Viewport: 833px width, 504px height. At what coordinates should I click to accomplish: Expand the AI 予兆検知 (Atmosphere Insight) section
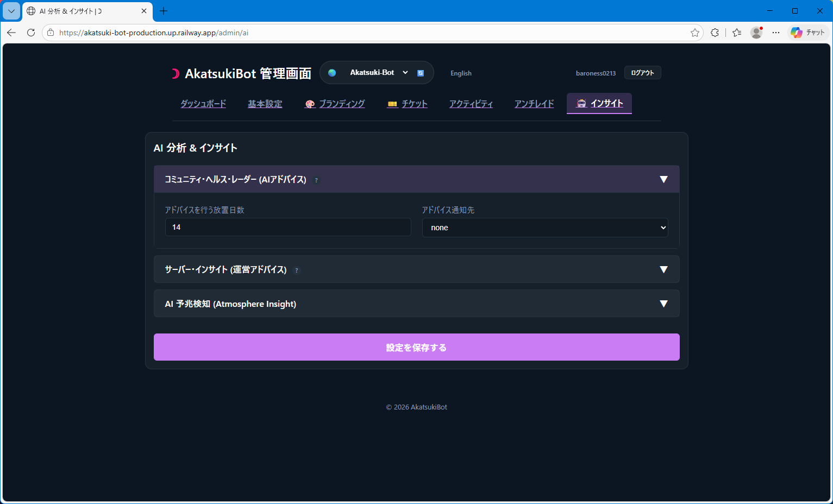click(417, 304)
